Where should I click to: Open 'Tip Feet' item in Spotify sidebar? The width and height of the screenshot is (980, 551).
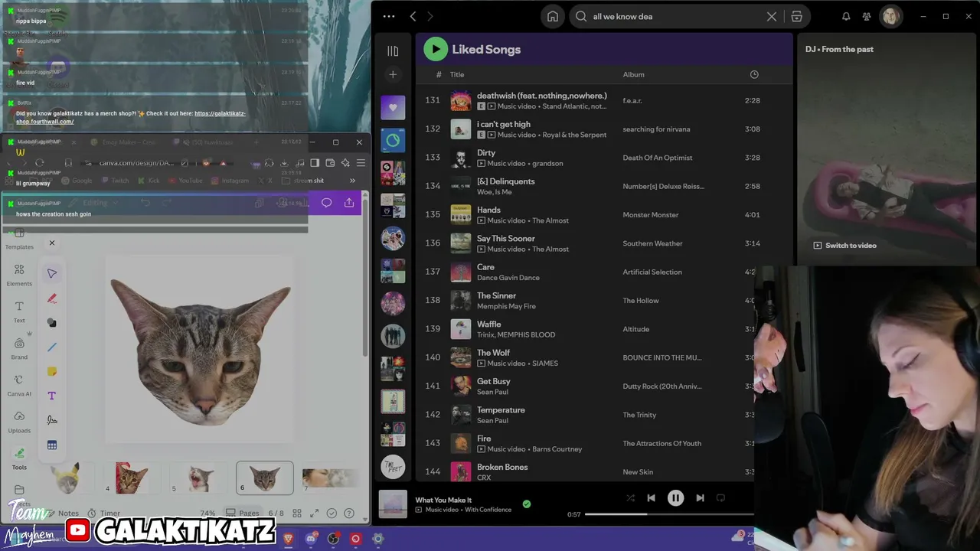393,466
